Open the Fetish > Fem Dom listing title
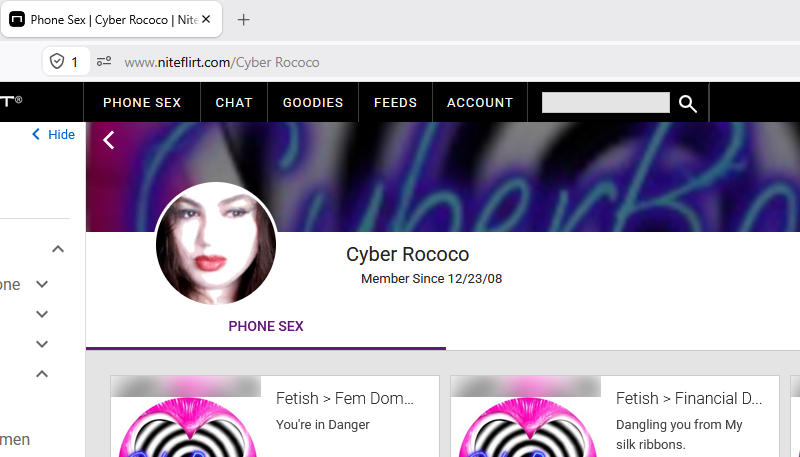The image size is (800, 457). point(345,398)
